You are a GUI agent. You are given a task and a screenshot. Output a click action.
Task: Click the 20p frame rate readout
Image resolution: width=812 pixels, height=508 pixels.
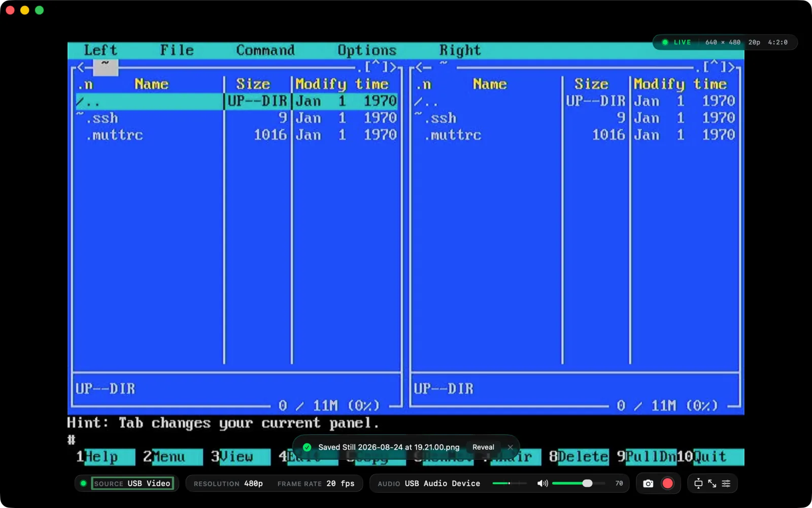tap(754, 42)
